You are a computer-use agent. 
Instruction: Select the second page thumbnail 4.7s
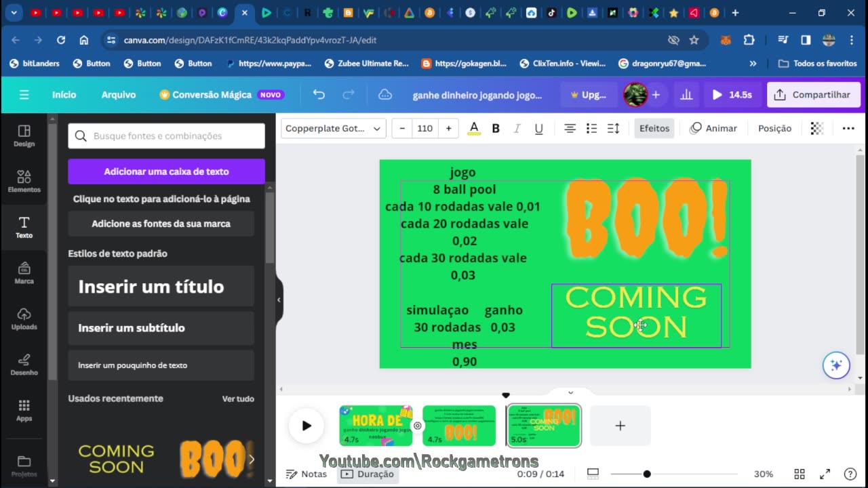point(459,426)
